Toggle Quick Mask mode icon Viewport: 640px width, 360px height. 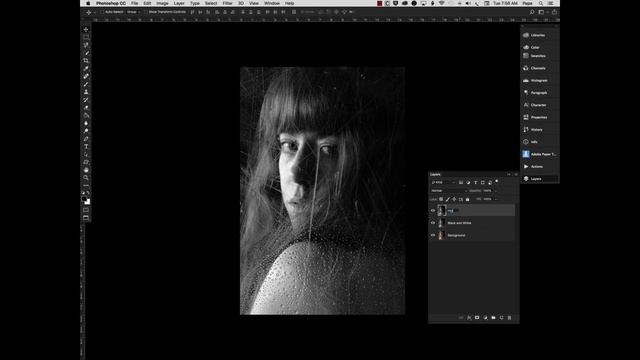86,210
